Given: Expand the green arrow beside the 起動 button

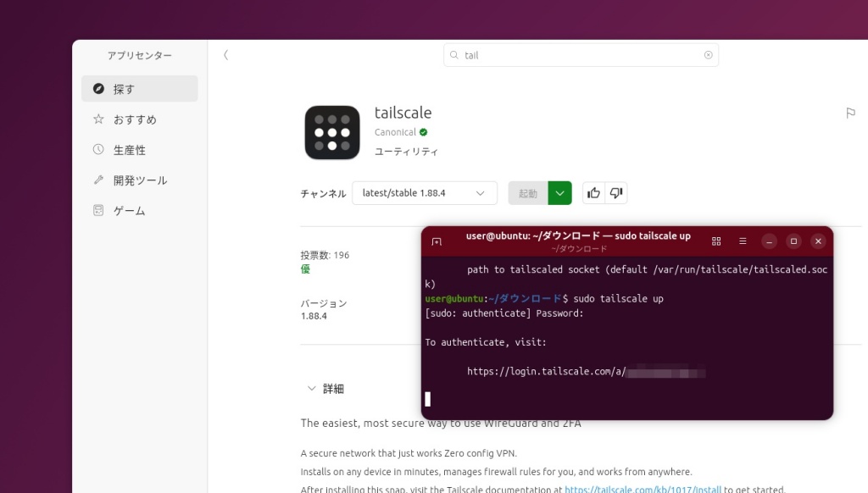Looking at the screenshot, I should (x=559, y=193).
